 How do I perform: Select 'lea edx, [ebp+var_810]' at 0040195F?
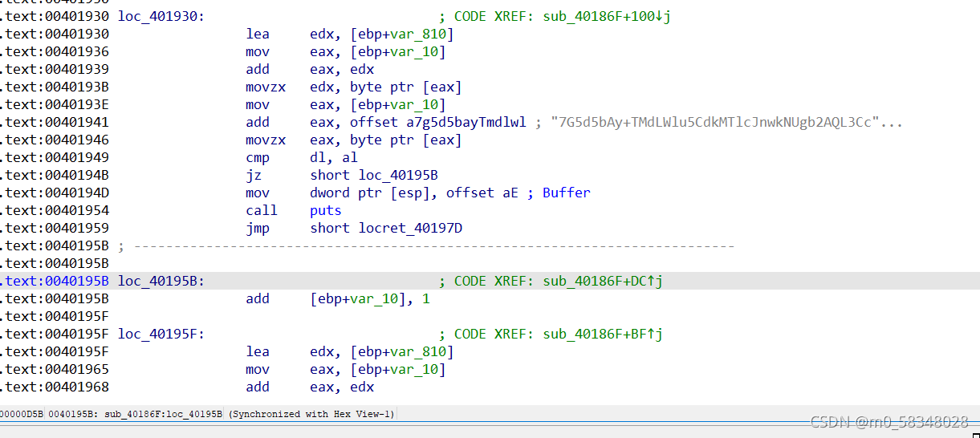click(349, 351)
